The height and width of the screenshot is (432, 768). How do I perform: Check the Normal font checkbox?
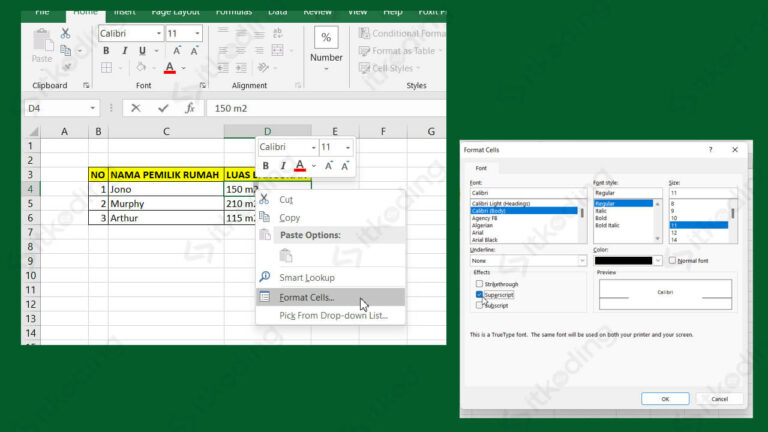tap(672, 260)
